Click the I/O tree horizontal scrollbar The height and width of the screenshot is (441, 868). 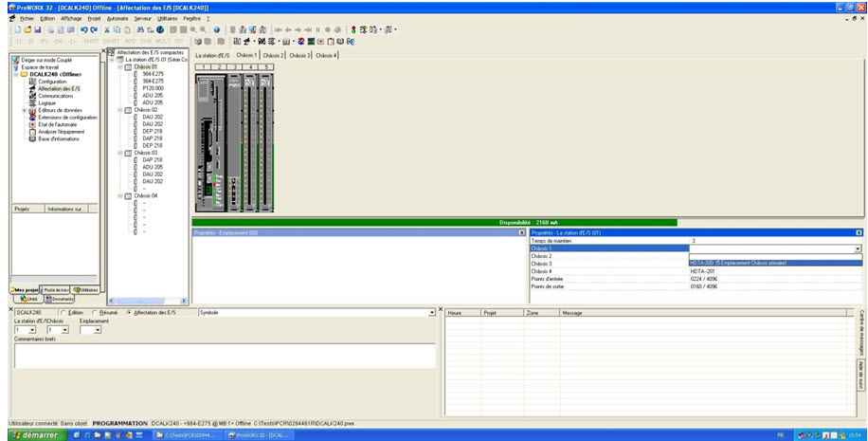coord(148,301)
